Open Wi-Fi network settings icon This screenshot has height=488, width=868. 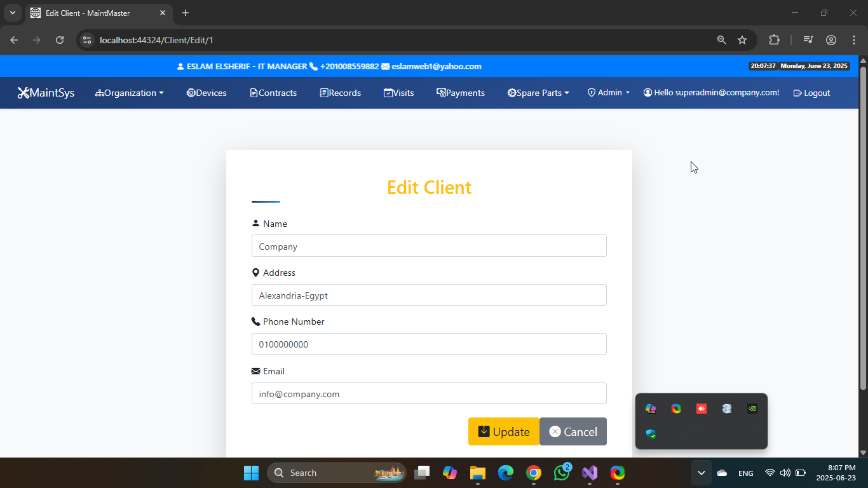click(770, 473)
